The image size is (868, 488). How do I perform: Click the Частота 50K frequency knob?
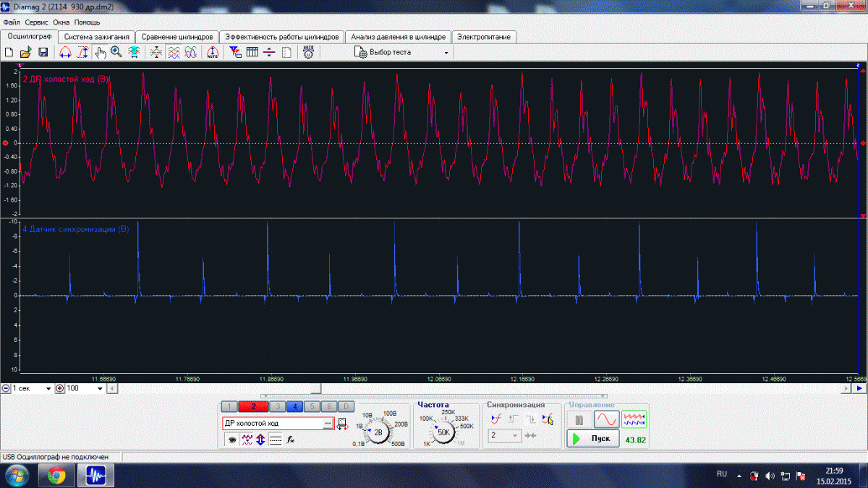tap(443, 432)
